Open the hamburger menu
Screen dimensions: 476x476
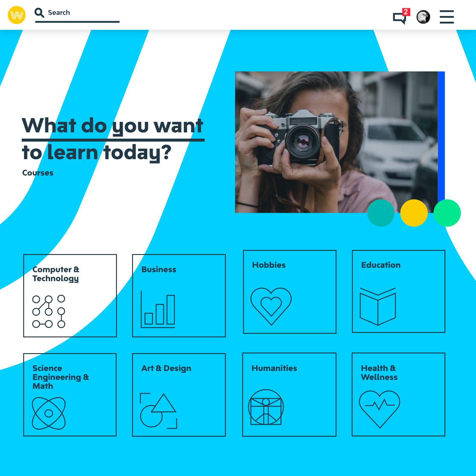coord(447,17)
